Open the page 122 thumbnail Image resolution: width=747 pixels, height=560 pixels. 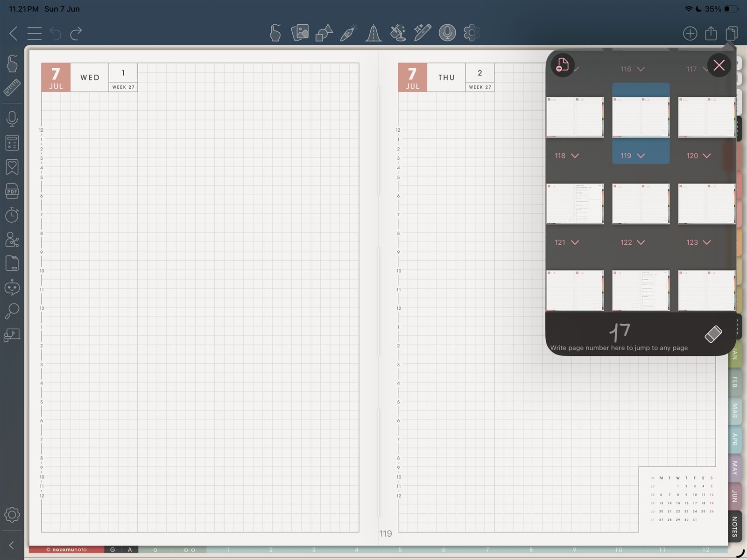click(641, 204)
